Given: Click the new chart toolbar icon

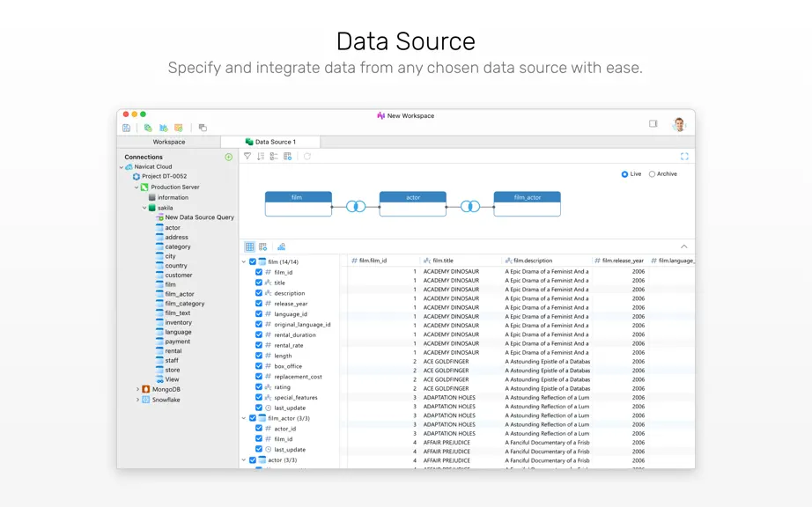Looking at the screenshot, I should 164,128.
